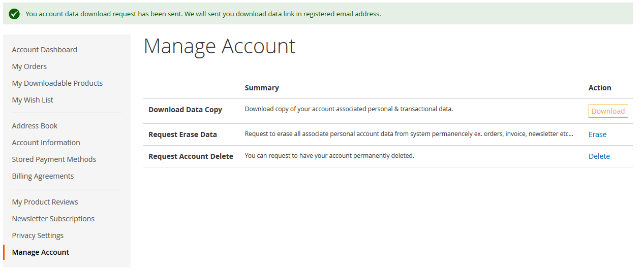Select Manage Account sidebar item
Image resolution: width=644 pixels, height=270 pixels.
tap(41, 252)
